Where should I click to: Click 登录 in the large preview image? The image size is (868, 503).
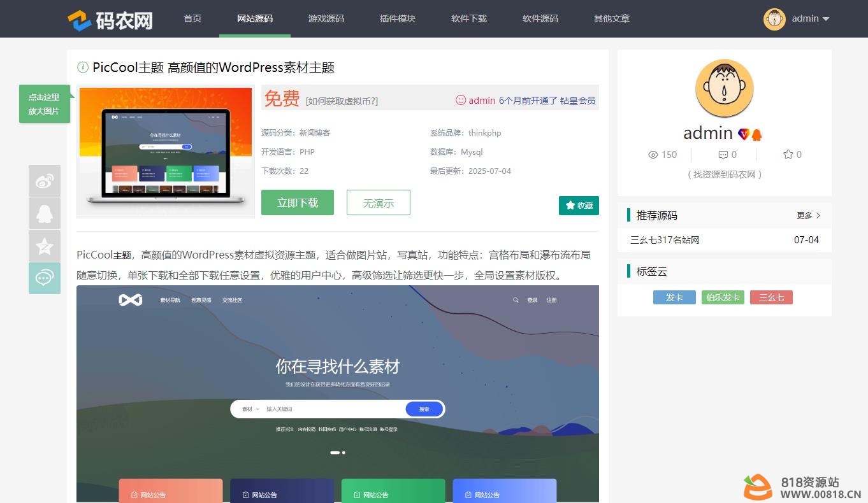tap(532, 300)
